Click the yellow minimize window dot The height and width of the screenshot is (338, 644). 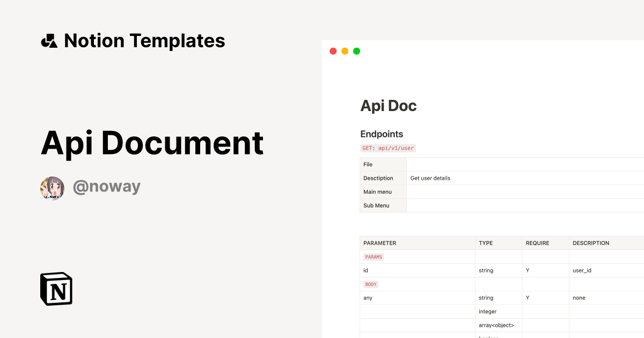[345, 52]
